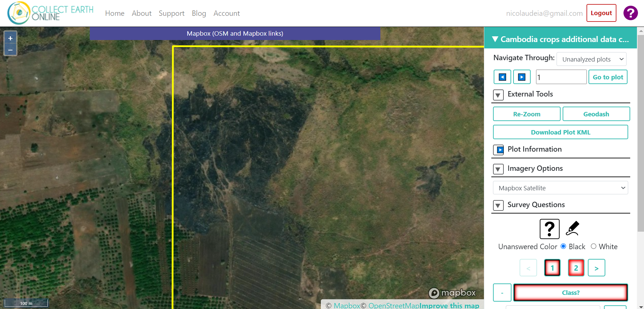Open the Support menu item
This screenshot has width=644, height=309.
coord(172,13)
